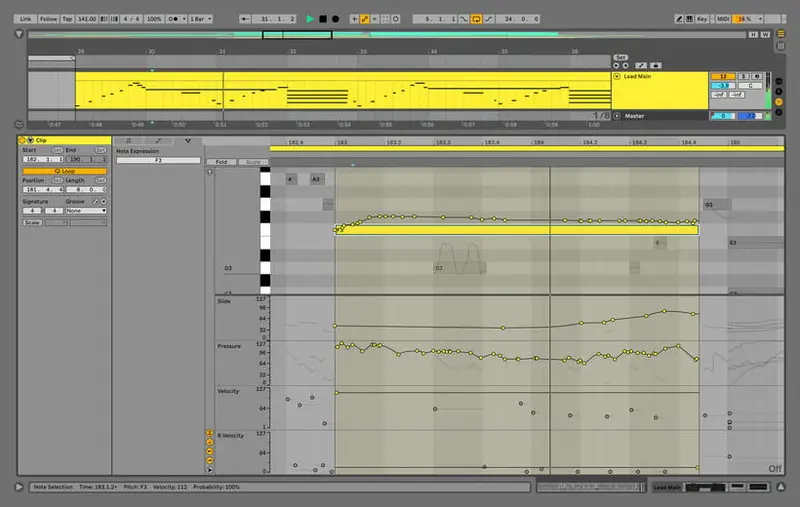Open the Notes tab in clip view

(x=127, y=141)
